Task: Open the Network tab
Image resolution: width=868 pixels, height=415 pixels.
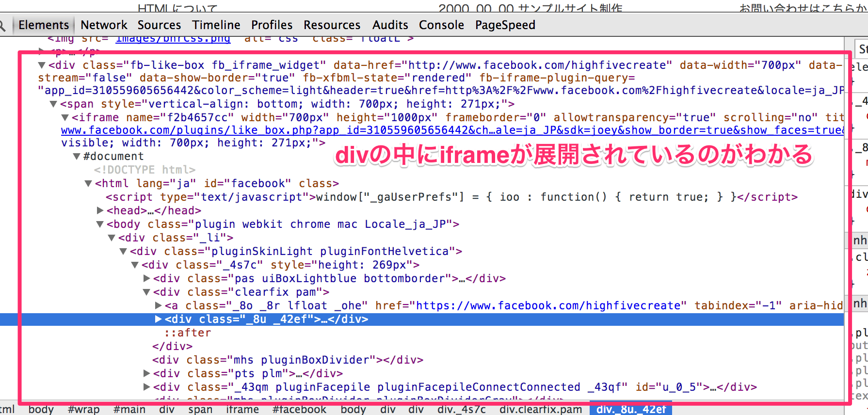Action: coord(104,25)
